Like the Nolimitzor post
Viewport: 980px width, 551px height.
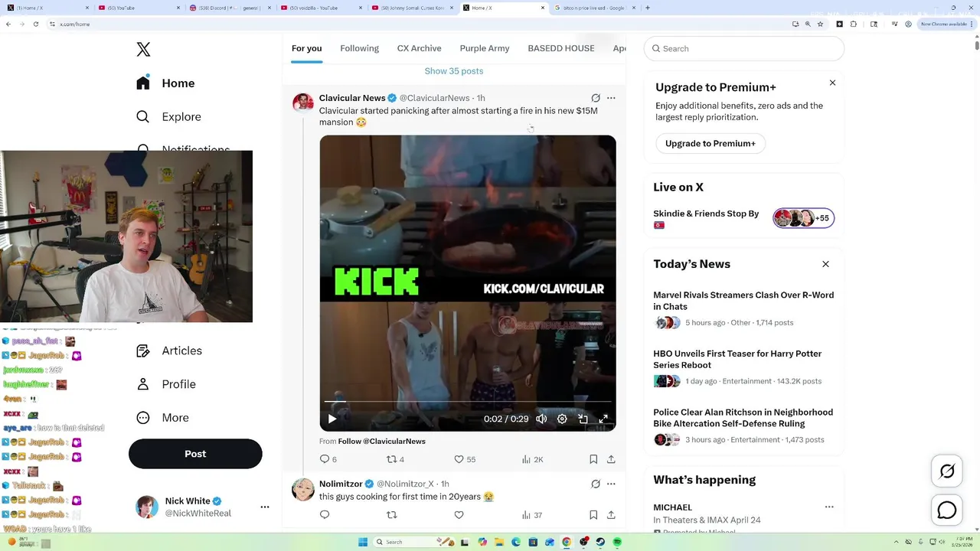(459, 515)
